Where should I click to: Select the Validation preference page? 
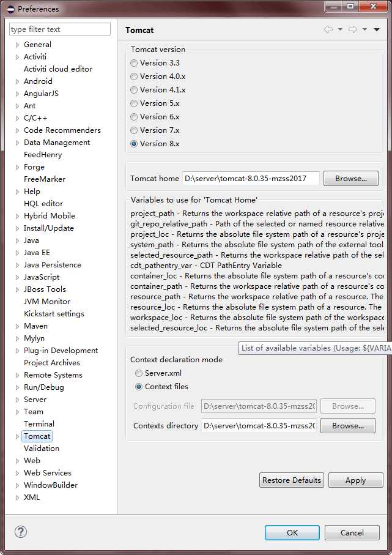pyautogui.click(x=42, y=449)
